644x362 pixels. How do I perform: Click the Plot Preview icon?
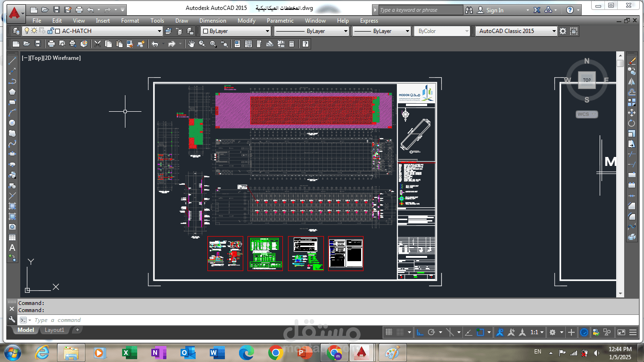[62, 44]
